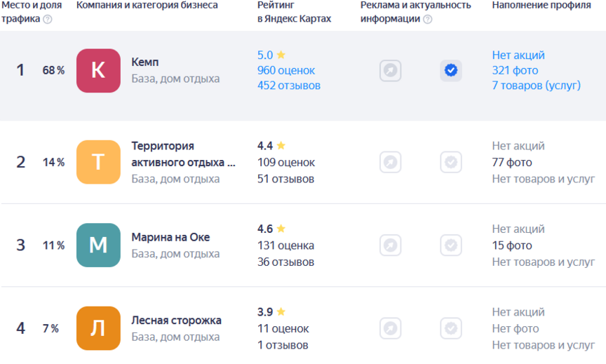The image size is (606, 364).
Task: Open the 'Марина на Оке' company name
Action: 170,237
